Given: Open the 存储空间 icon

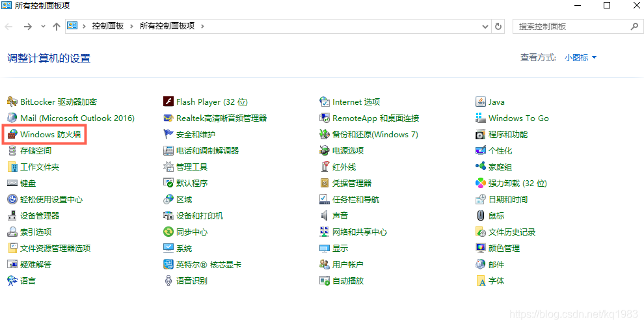Looking at the screenshot, I should pos(12,151).
